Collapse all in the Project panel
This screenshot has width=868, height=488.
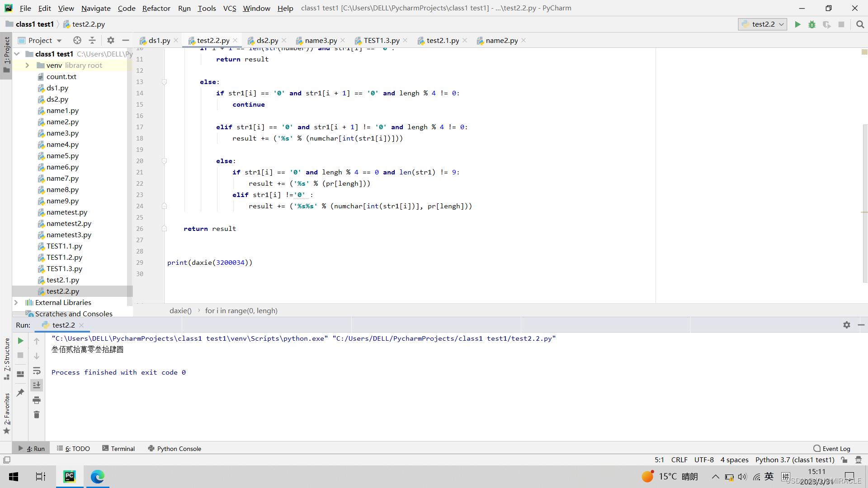tap(92, 40)
